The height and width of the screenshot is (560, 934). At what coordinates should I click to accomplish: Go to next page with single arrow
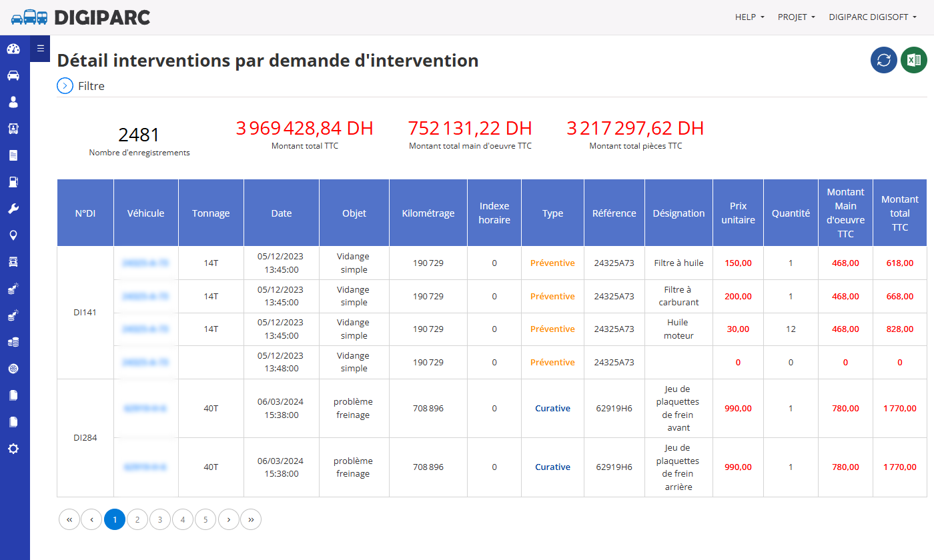point(228,519)
